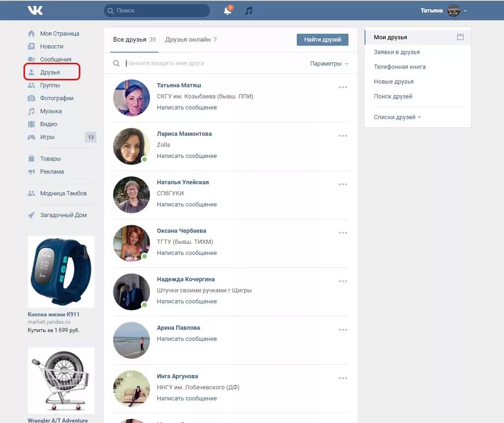Viewport: 504px width, 423px height.
Task: Open more options dots for Надежда Кочергина
Action: 343,281
